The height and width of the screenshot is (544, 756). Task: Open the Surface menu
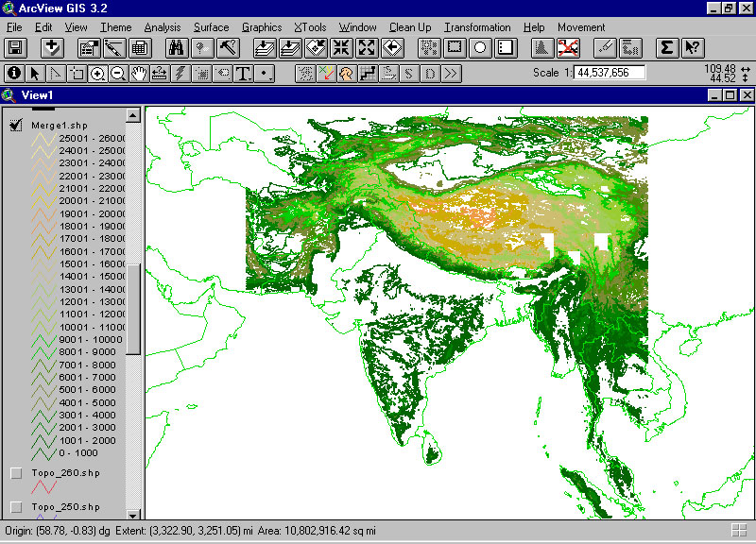(x=211, y=27)
